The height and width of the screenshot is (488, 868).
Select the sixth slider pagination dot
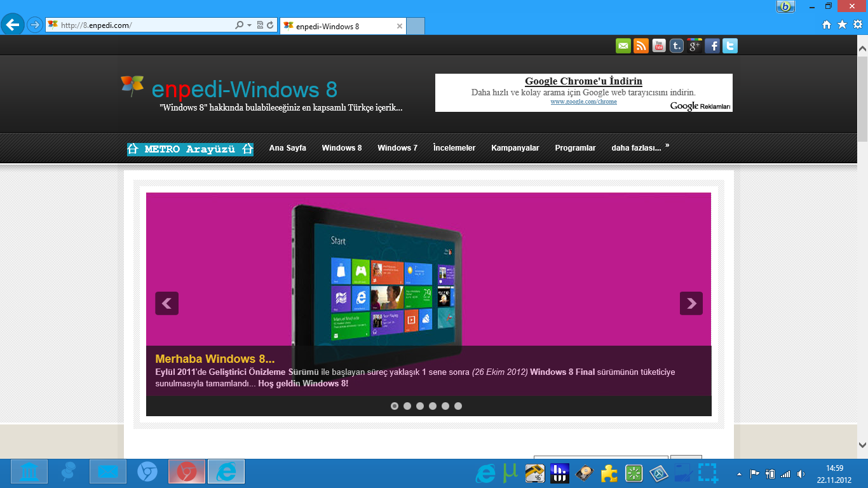point(458,406)
